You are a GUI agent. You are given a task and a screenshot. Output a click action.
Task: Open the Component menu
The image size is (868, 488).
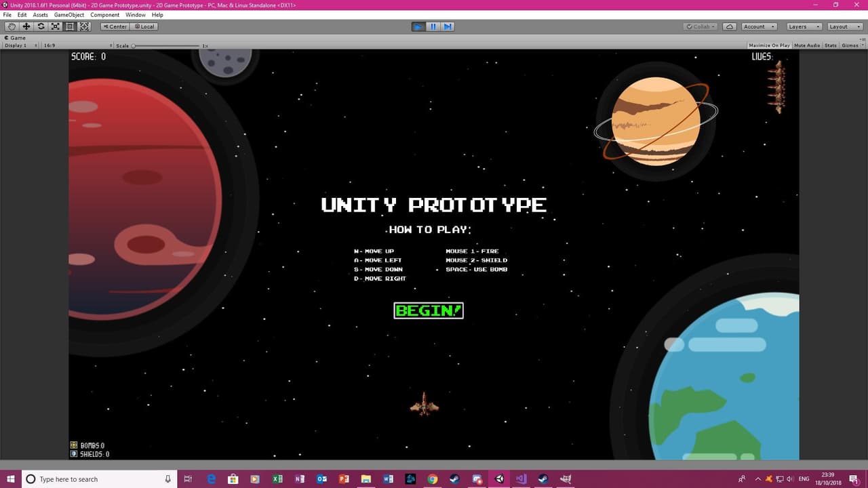tap(105, 15)
